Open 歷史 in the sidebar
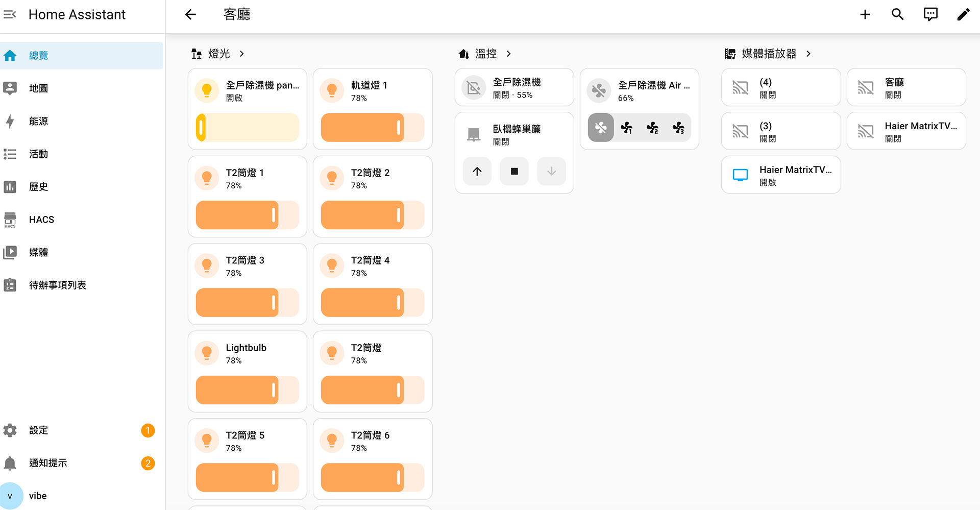Screen dimensions: 980x510 [82, 187]
